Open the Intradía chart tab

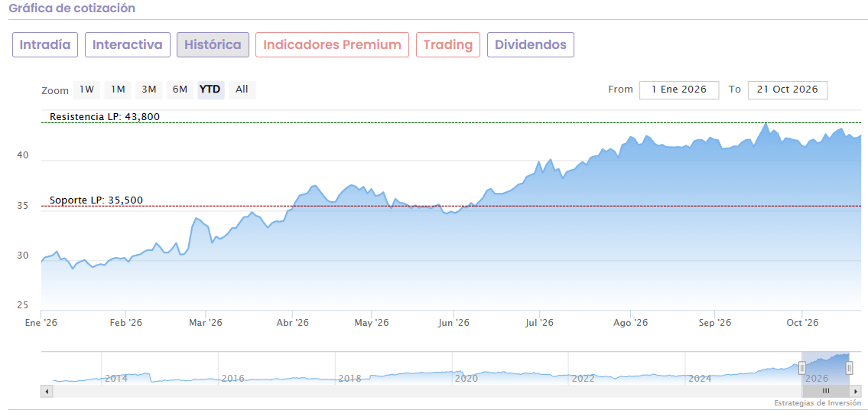click(45, 45)
